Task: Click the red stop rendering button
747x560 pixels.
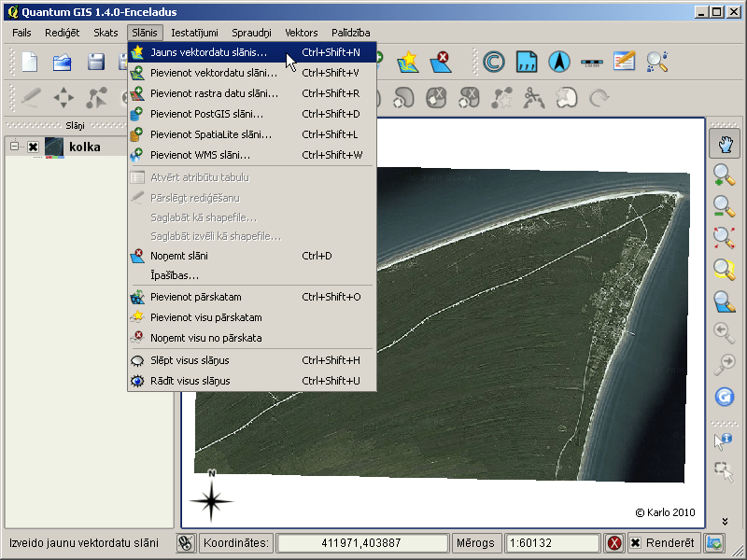Action: pyautogui.click(x=614, y=543)
